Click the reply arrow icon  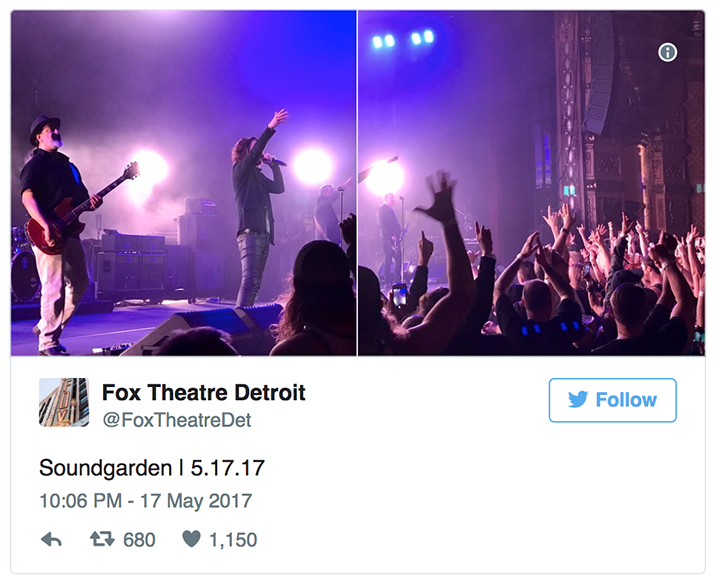pyautogui.click(x=51, y=539)
